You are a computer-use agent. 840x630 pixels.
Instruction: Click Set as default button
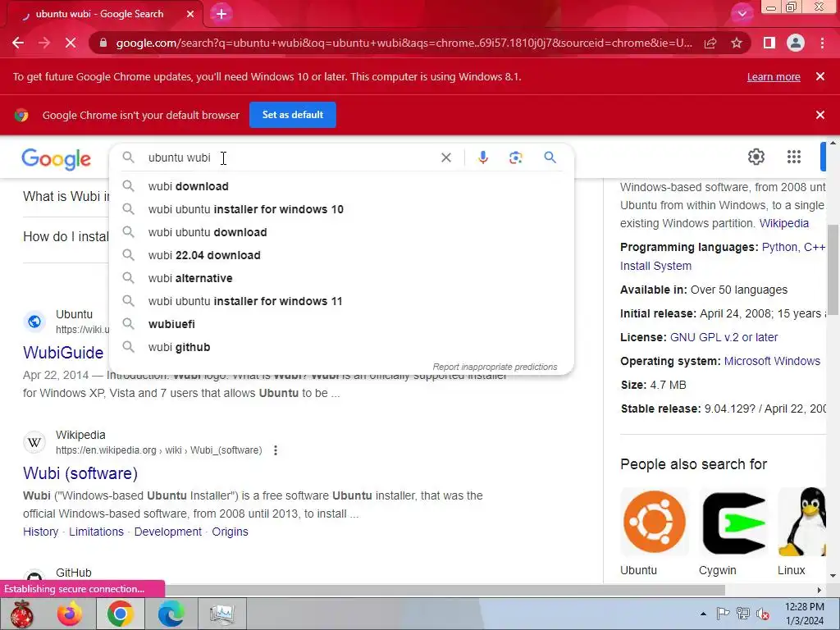point(293,115)
